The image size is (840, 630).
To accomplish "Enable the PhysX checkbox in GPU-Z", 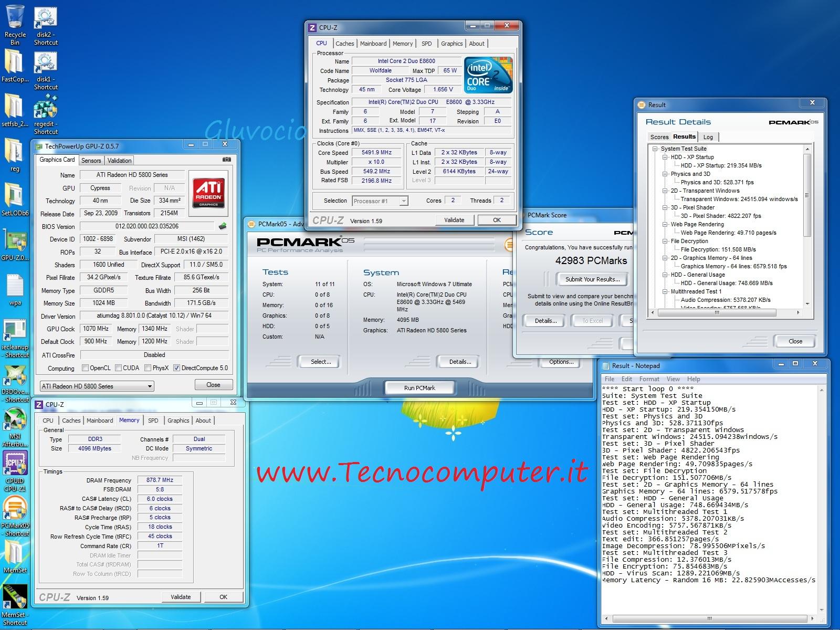I will [x=148, y=368].
